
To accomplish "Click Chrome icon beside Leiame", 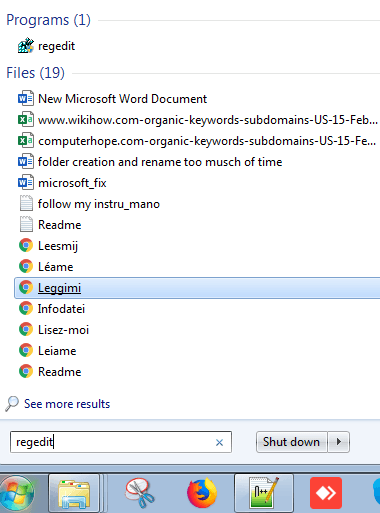I will coord(26,351).
